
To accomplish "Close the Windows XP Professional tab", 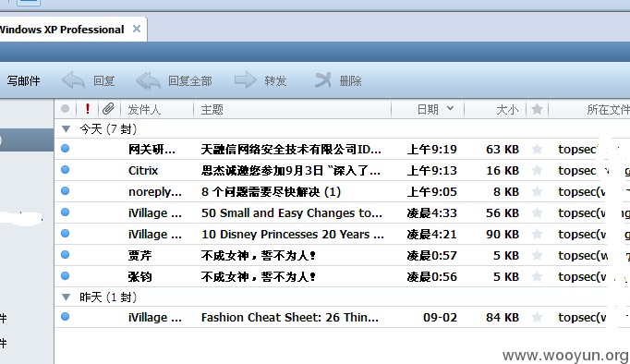I will click(x=137, y=29).
